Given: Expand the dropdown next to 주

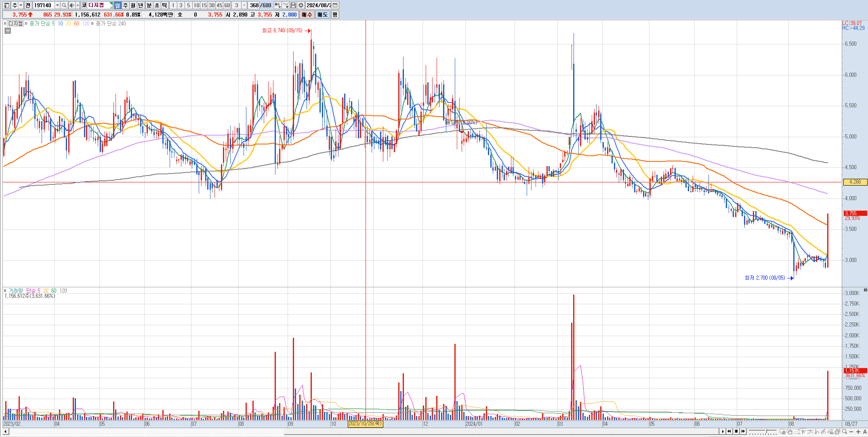Looking at the screenshot, I should (x=21, y=5).
